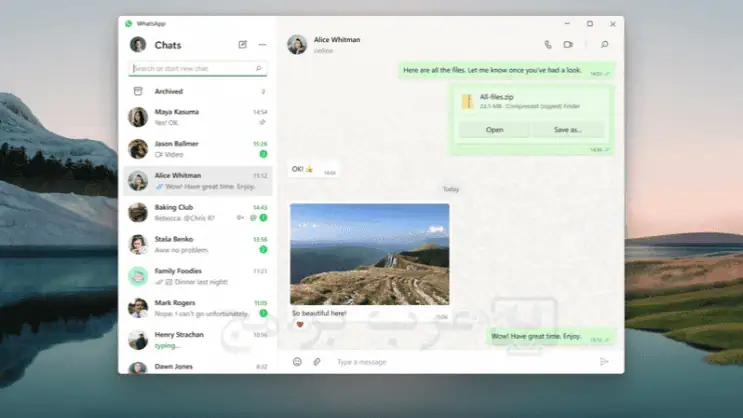The image size is (743, 418).
Task: Click the mention @ icon on Baking Club
Action: point(253,218)
